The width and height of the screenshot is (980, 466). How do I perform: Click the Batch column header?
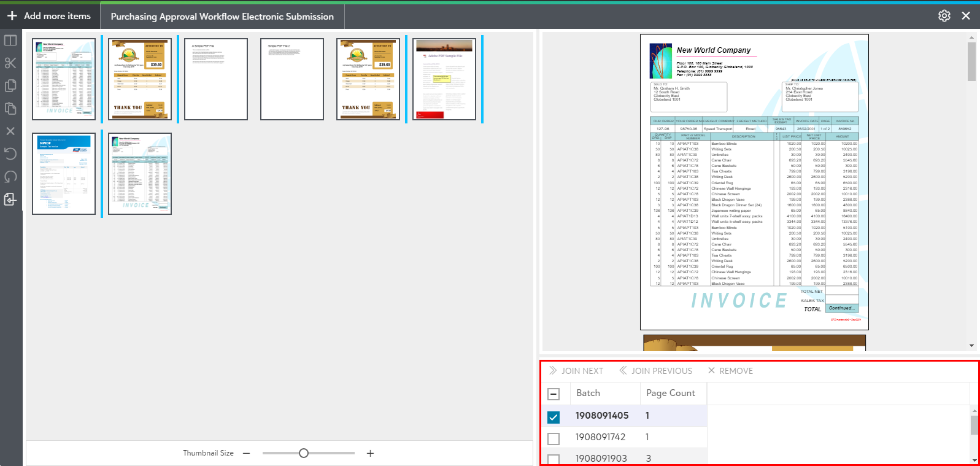(588, 393)
